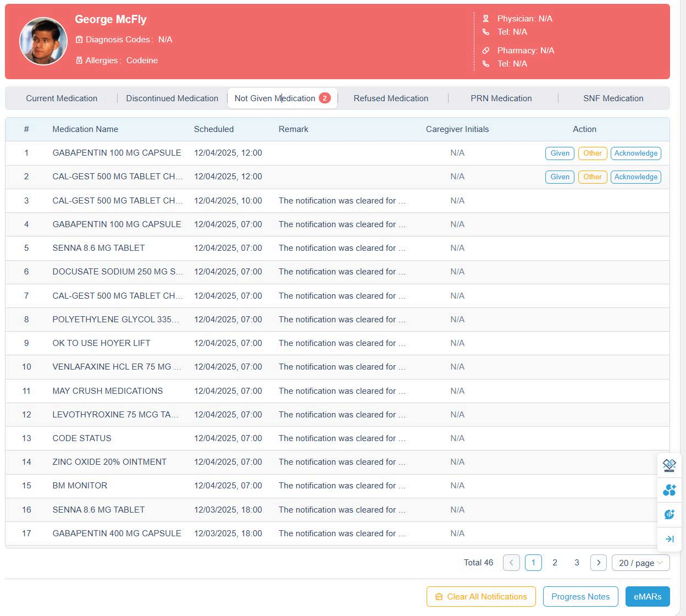Click the AI translate icon in floating sidebar
This screenshot has width=686, height=616.
coord(669,465)
